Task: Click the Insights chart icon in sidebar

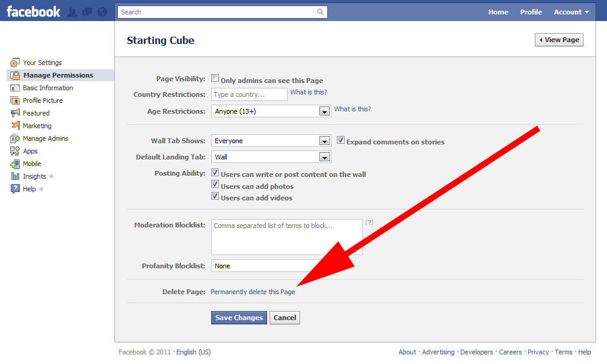Action: 15,176
